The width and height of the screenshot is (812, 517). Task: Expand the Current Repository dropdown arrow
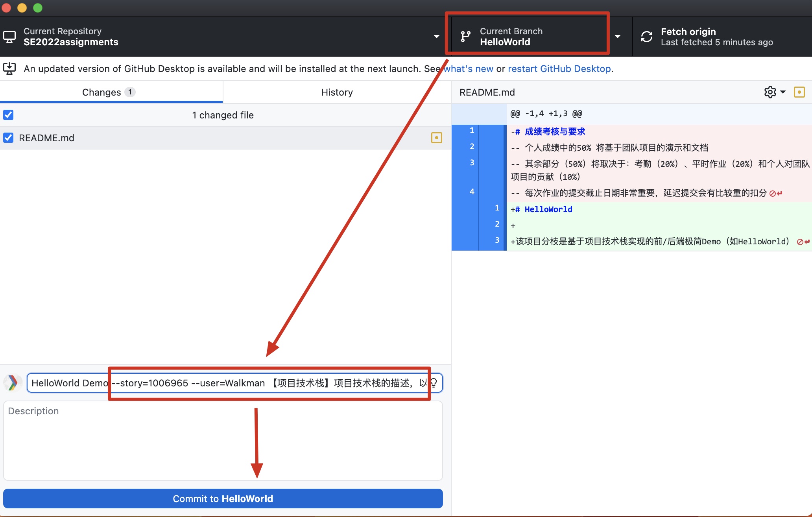click(436, 37)
